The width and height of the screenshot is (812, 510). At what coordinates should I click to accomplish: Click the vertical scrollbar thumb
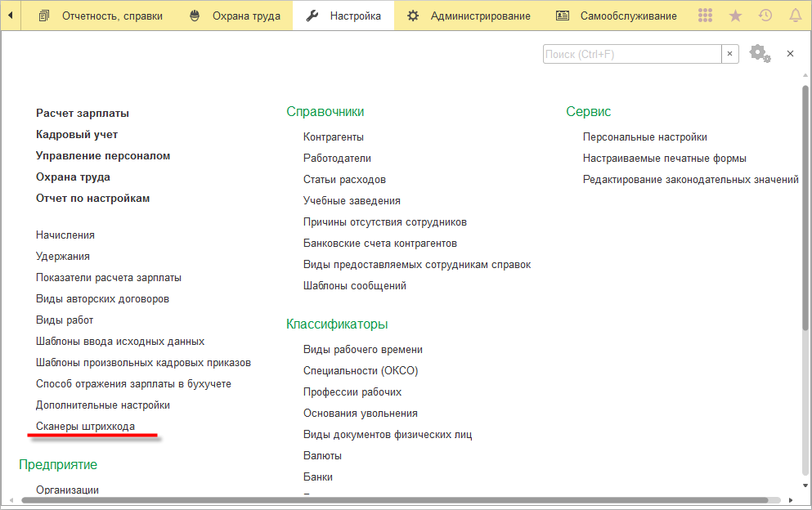tap(805, 207)
